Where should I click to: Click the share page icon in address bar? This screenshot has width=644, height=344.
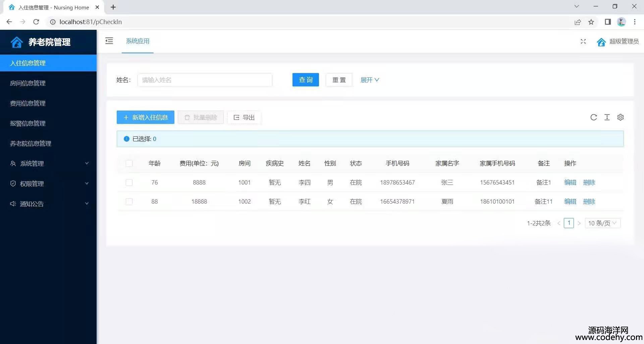click(x=578, y=22)
